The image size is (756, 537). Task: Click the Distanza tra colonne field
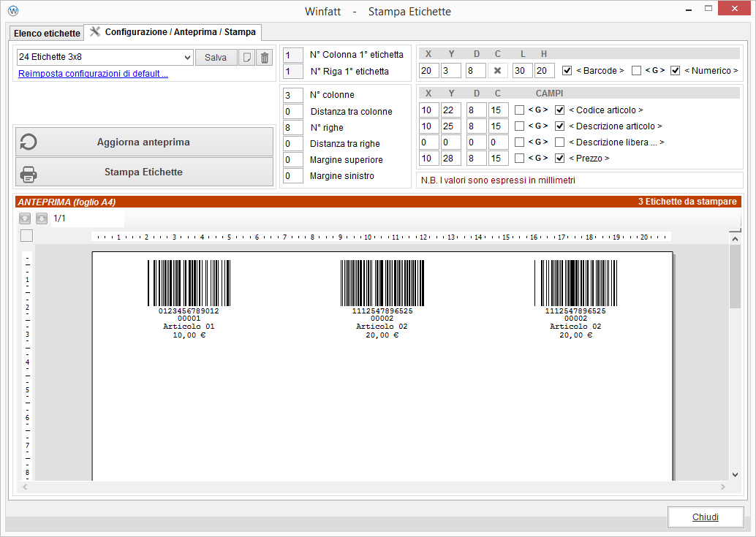tap(292, 111)
